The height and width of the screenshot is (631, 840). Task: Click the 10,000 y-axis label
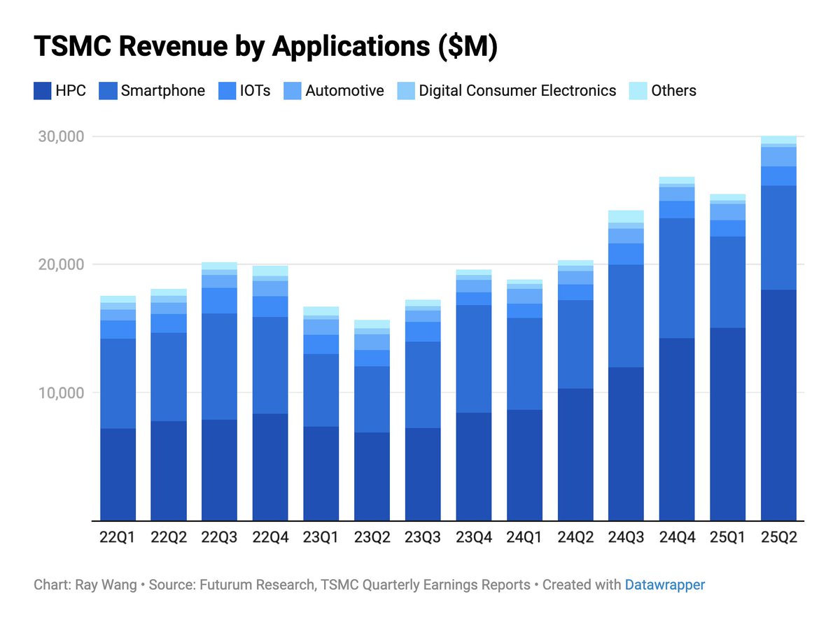[x=59, y=392]
